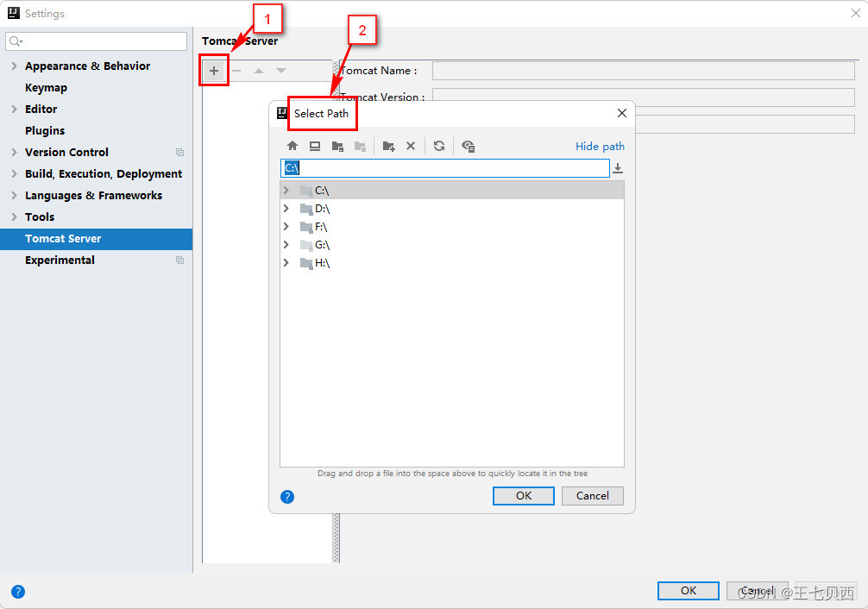Expand the F:\ drive node
This screenshot has height=609, width=868.
tap(286, 227)
